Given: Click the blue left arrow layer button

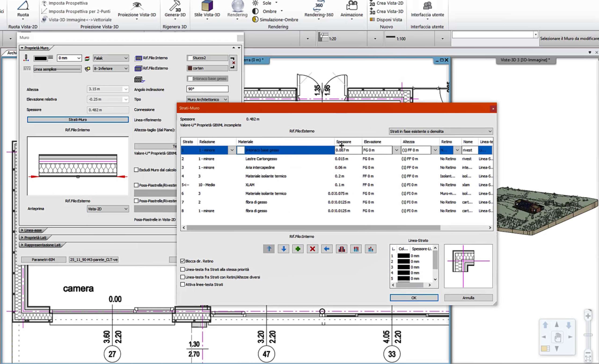Looking at the screenshot, I should click(327, 249).
